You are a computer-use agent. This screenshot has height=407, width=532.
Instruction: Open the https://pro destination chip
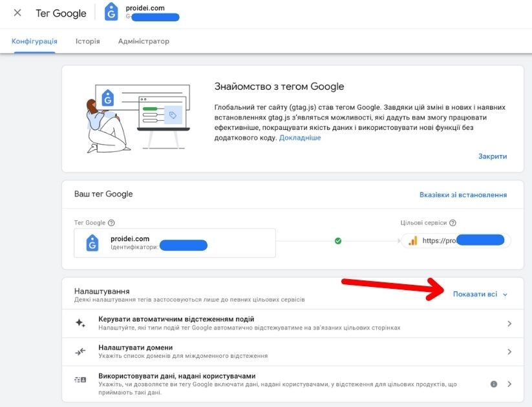click(456, 241)
